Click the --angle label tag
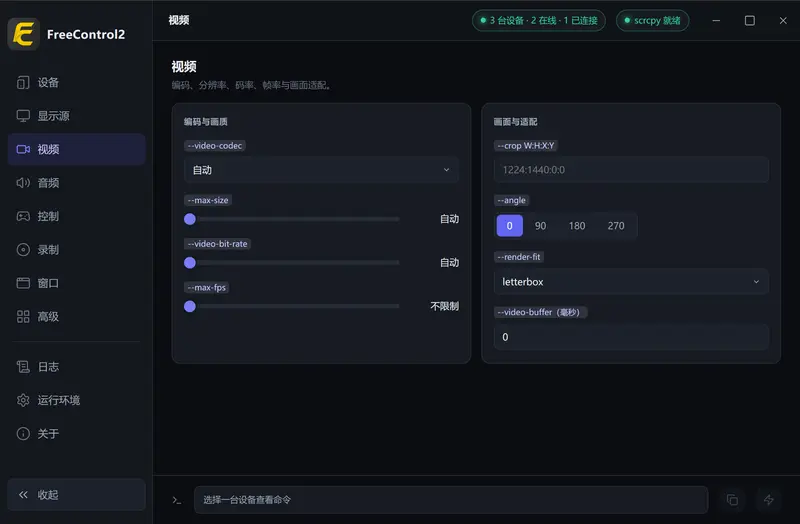 pyautogui.click(x=512, y=200)
